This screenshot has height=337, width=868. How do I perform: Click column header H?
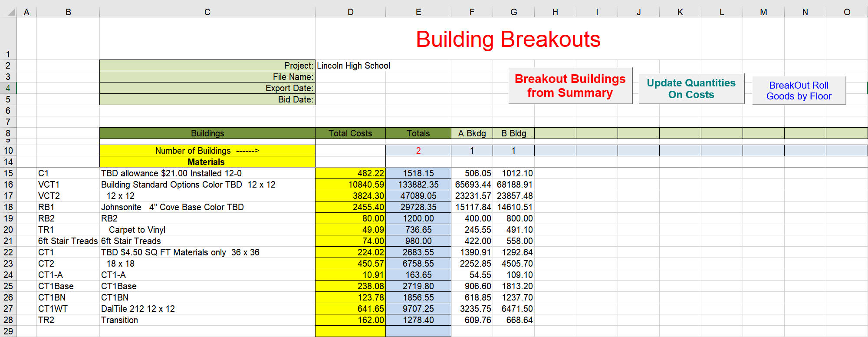[555, 12]
